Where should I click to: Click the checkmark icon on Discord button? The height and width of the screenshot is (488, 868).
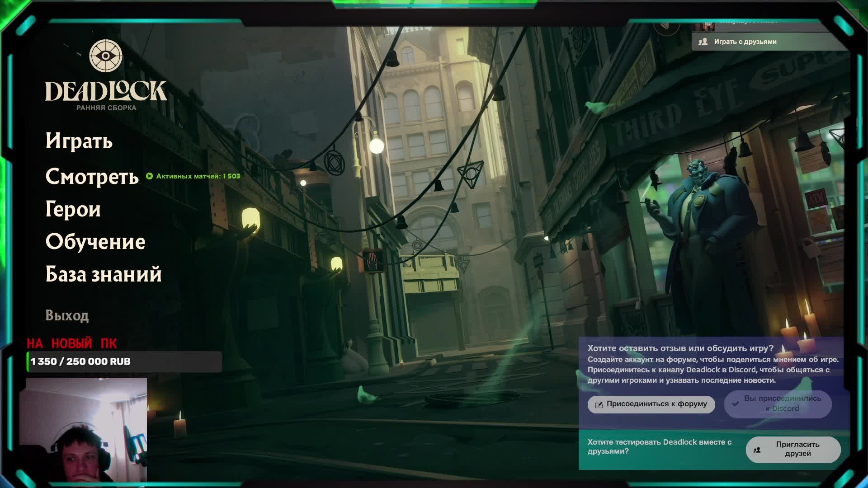736,404
